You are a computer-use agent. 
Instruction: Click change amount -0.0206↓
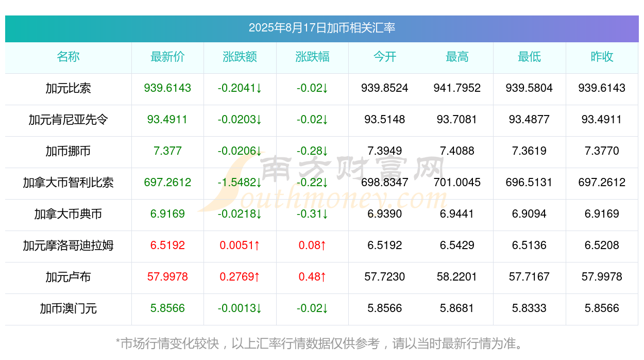coord(240,151)
